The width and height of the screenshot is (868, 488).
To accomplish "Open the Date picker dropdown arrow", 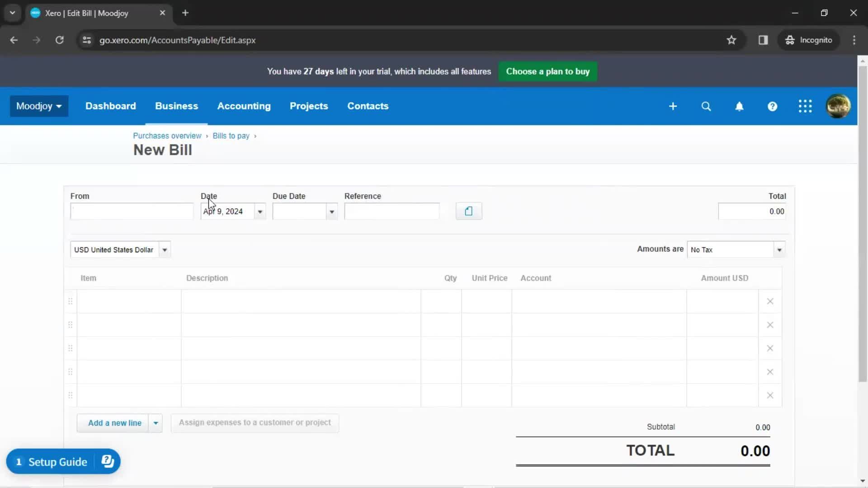I will click(260, 211).
